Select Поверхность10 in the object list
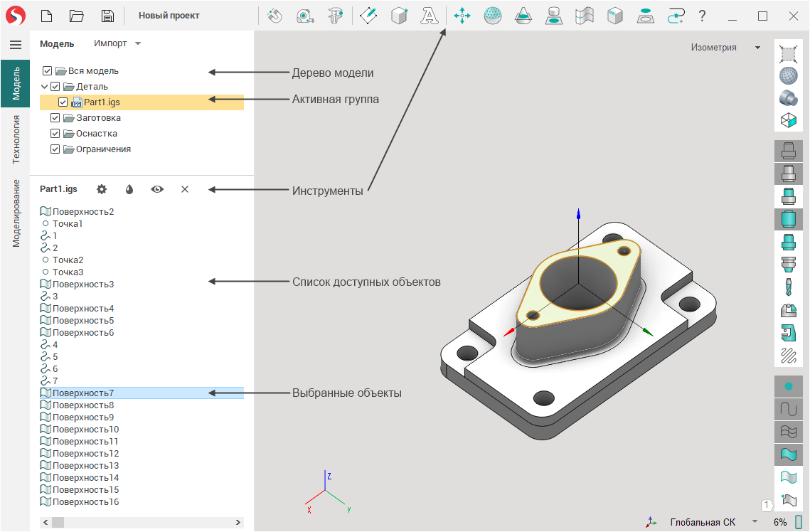The height and width of the screenshot is (532, 810). pyautogui.click(x=85, y=430)
